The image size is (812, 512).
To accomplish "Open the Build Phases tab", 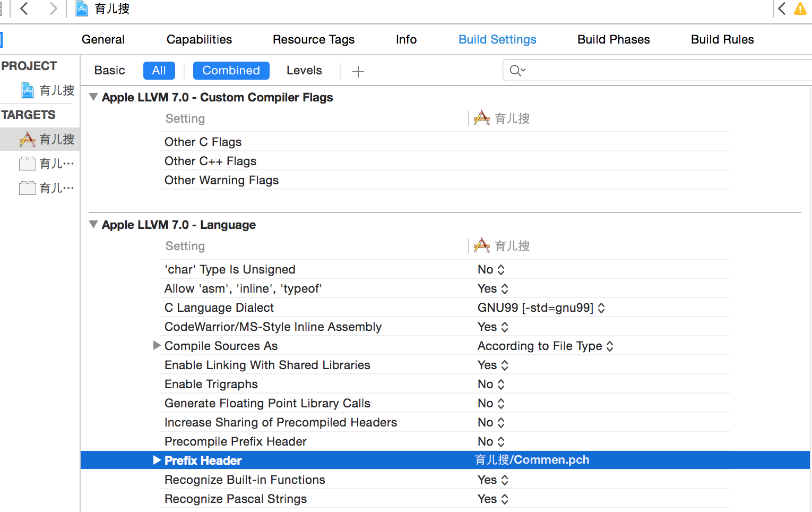I will (x=614, y=39).
